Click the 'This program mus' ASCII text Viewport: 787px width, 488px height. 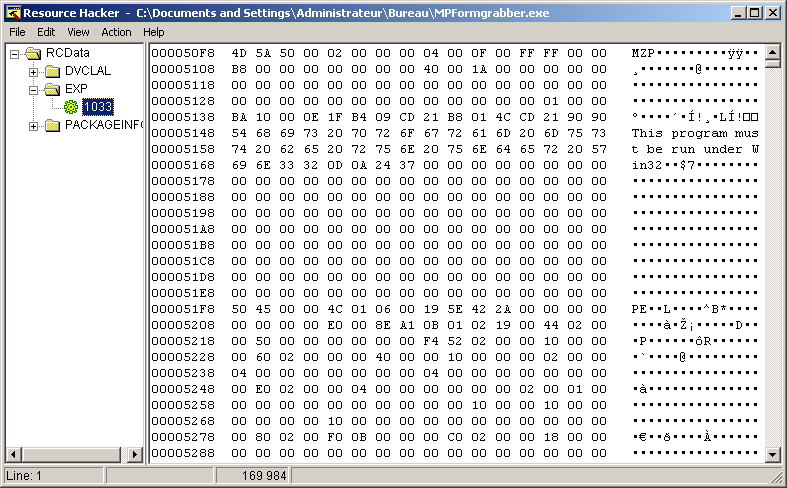tap(695, 134)
